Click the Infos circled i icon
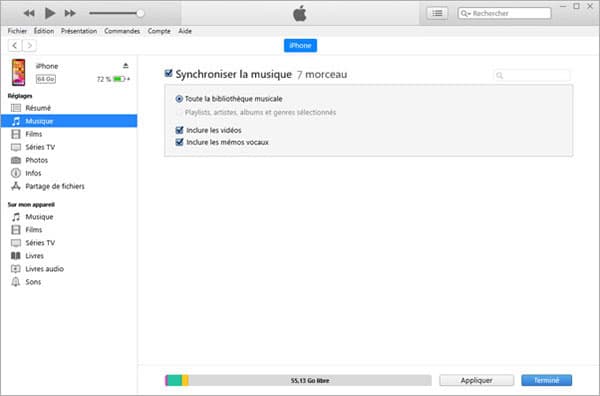 coord(16,173)
